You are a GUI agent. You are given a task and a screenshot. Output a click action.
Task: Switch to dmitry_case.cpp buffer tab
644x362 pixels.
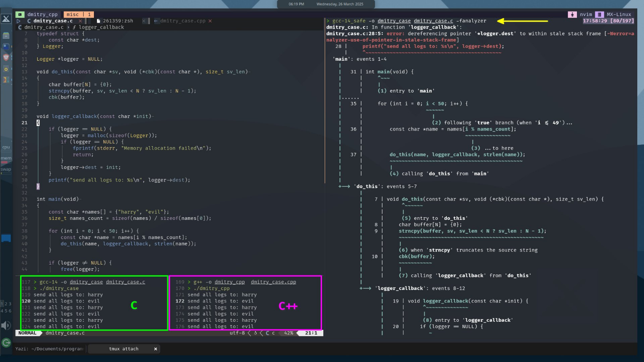click(x=182, y=21)
